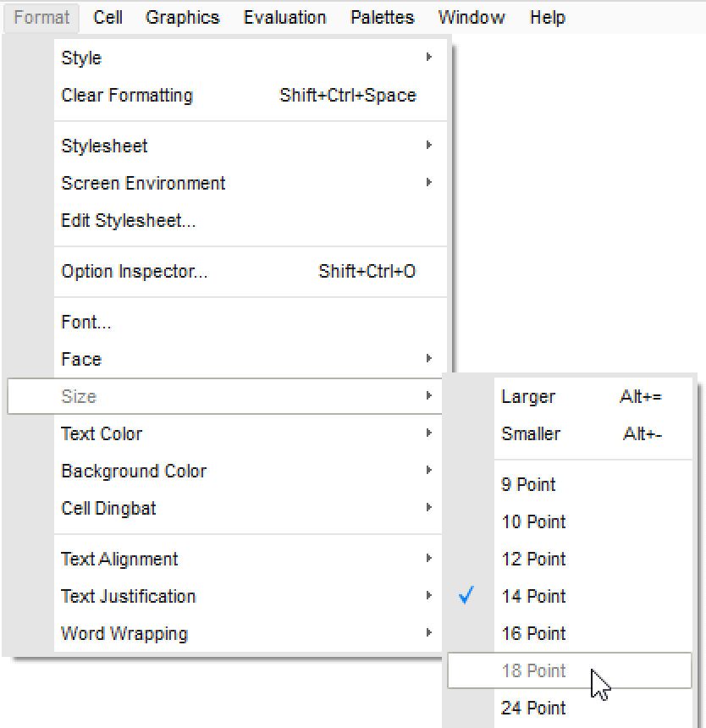
Task: Open Option Inspector dialog
Action: pos(135,271)
